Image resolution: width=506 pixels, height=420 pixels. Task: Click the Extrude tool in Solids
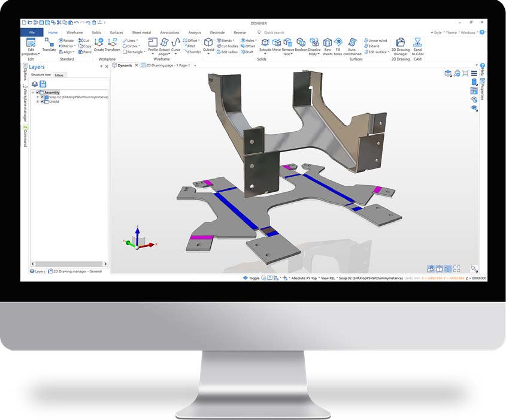click(265, 43)
